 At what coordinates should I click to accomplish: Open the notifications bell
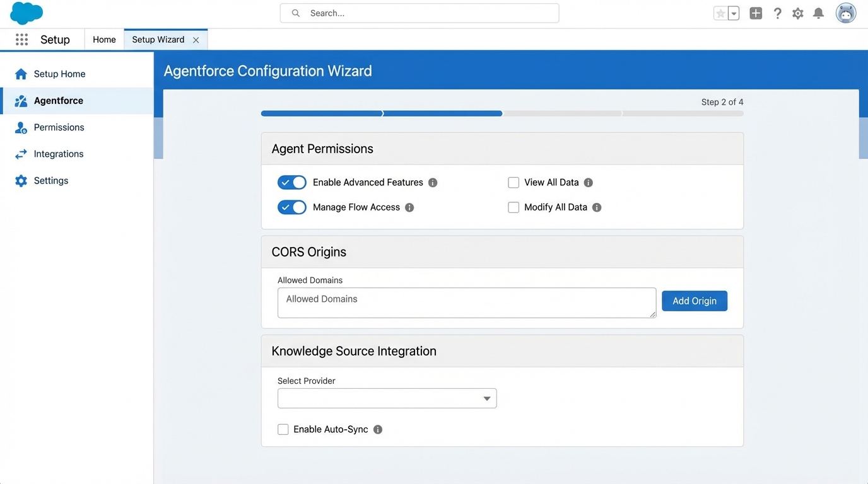[x=818, y=13]
